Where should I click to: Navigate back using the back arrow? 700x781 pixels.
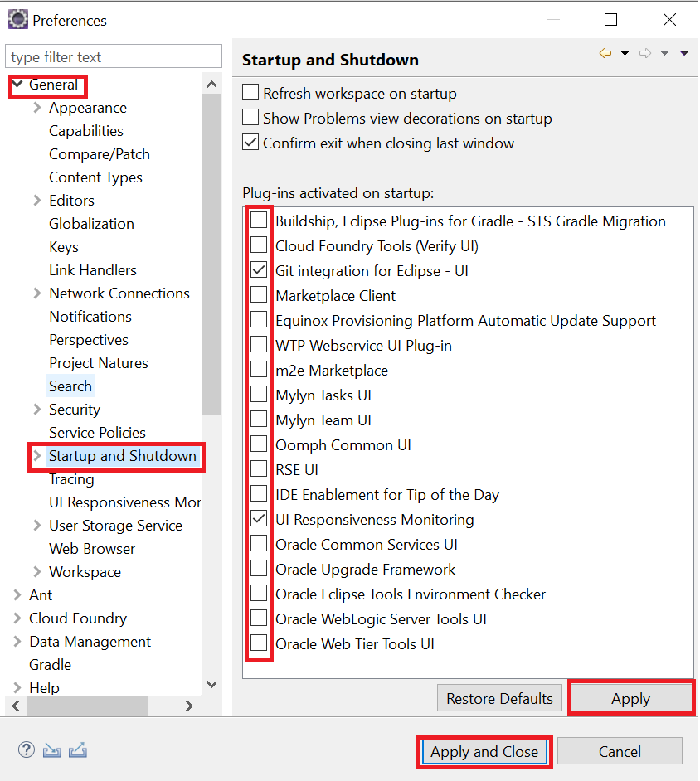[605, 52]
